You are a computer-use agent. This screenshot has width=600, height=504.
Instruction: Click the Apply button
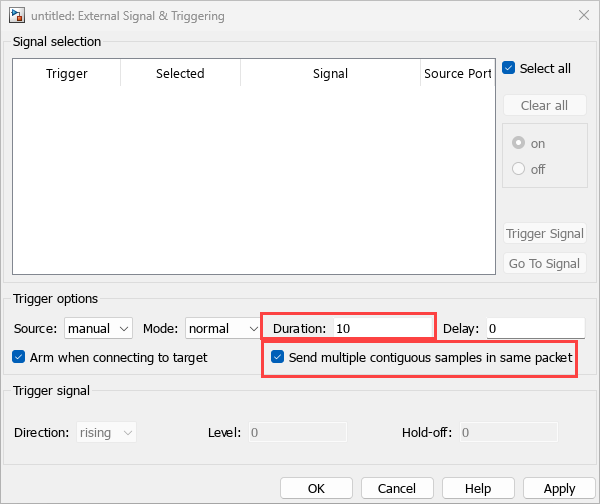559,489
